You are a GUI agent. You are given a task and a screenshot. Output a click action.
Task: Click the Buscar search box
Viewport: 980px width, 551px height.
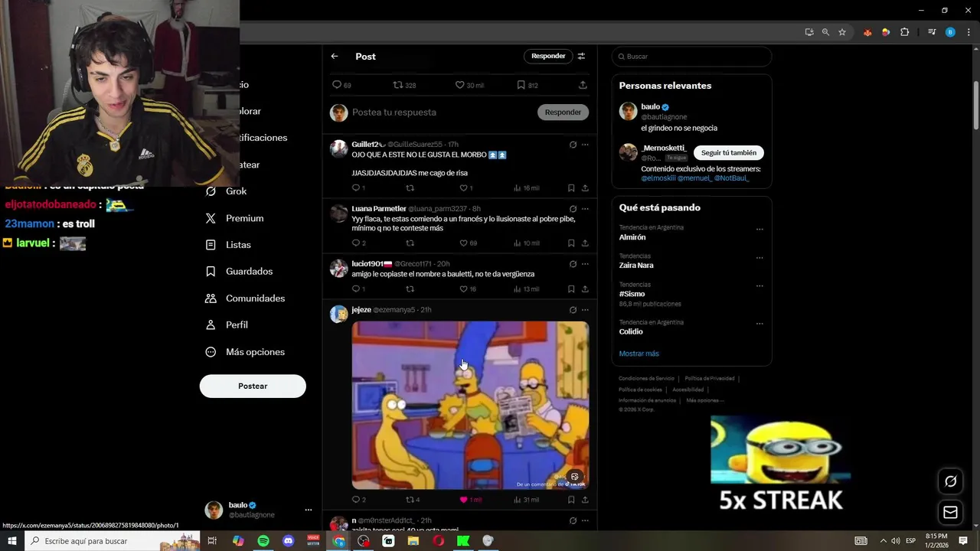point(691,57)
